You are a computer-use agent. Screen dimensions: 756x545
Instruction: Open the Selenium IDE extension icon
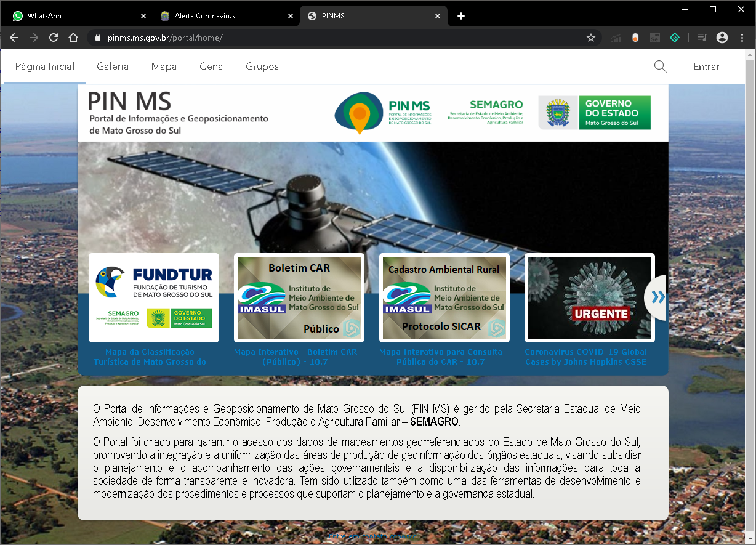pyautogui.click(x=655, y=38)
